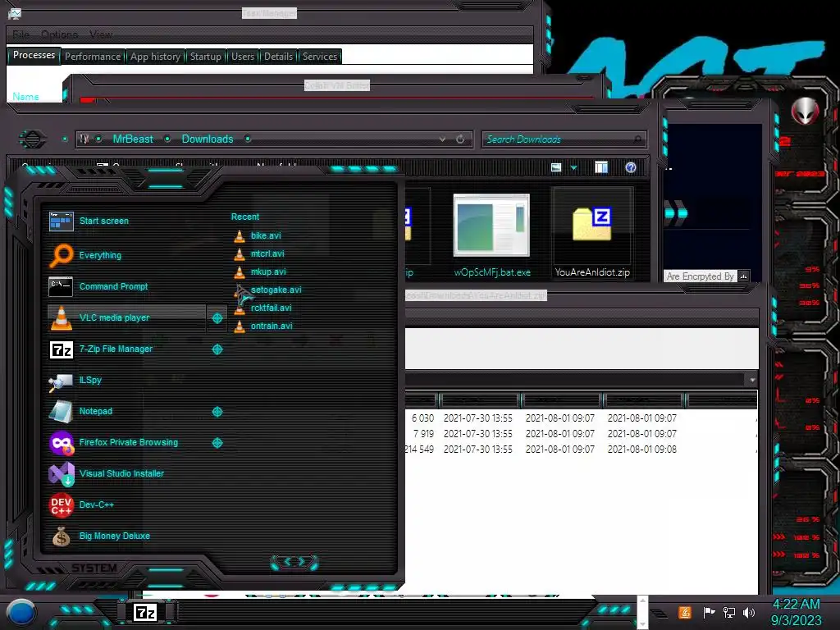Open Big Money Deluxe game

point(127,536)
